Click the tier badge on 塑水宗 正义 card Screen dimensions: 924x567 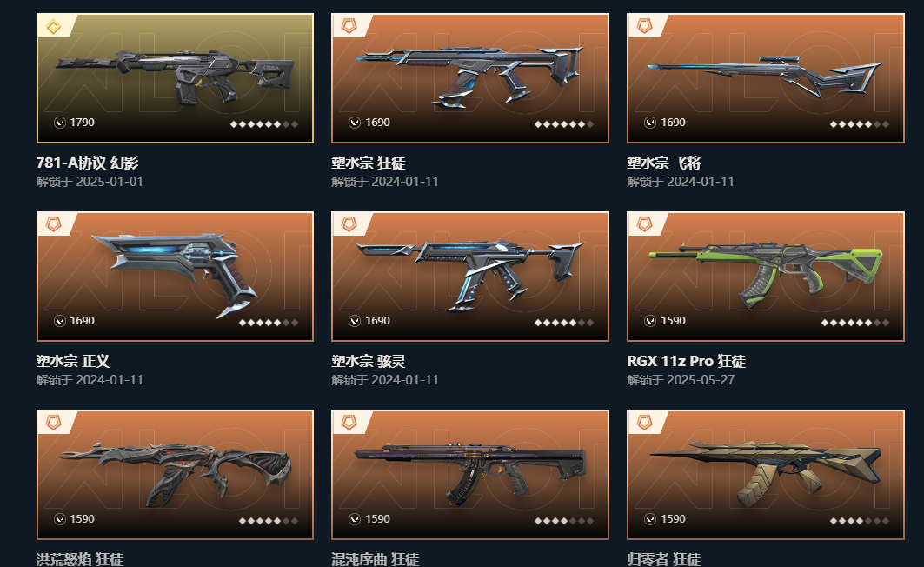[x=54, y=224]
